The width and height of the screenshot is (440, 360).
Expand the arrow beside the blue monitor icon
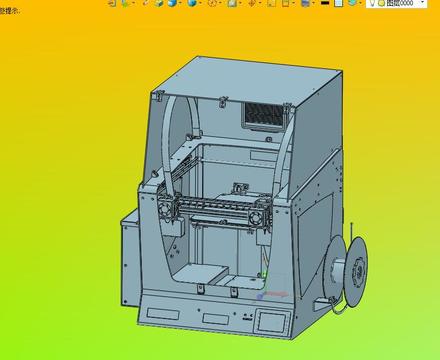tap(313, 3)
